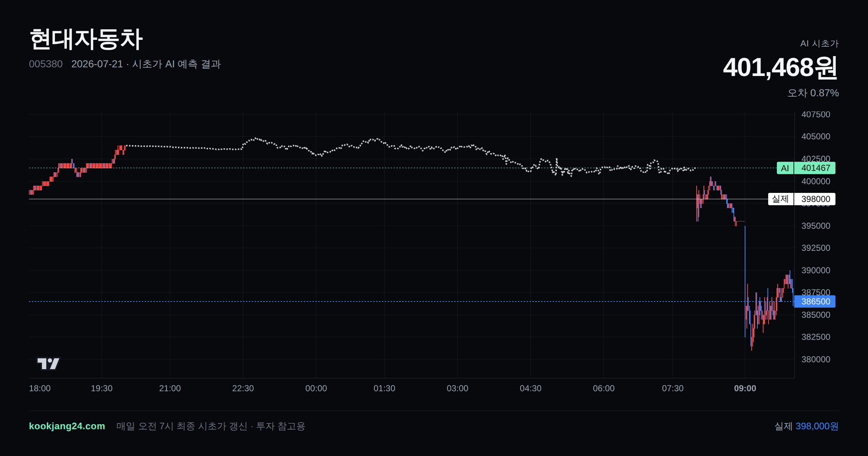Screen dimensions: 868x456
Task: Click the 03:00 time axis label
Action: coord(458,388)
